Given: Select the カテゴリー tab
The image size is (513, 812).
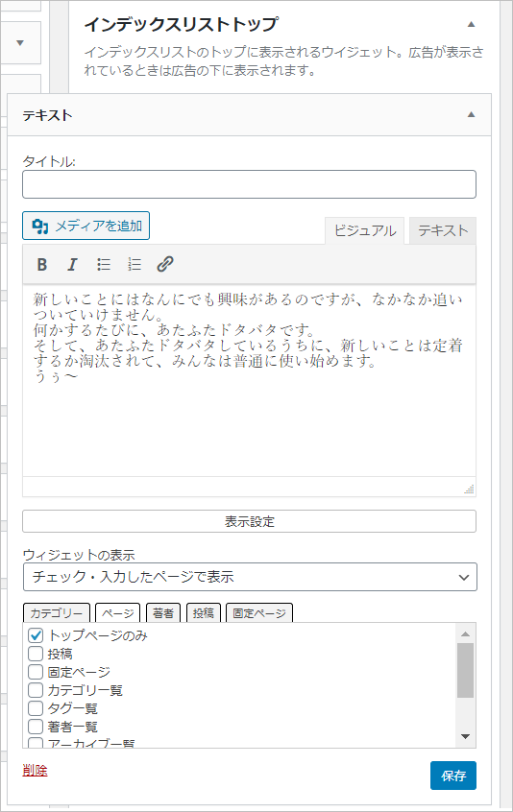Looking at the screenshot, I should click(x=57, y=613).
